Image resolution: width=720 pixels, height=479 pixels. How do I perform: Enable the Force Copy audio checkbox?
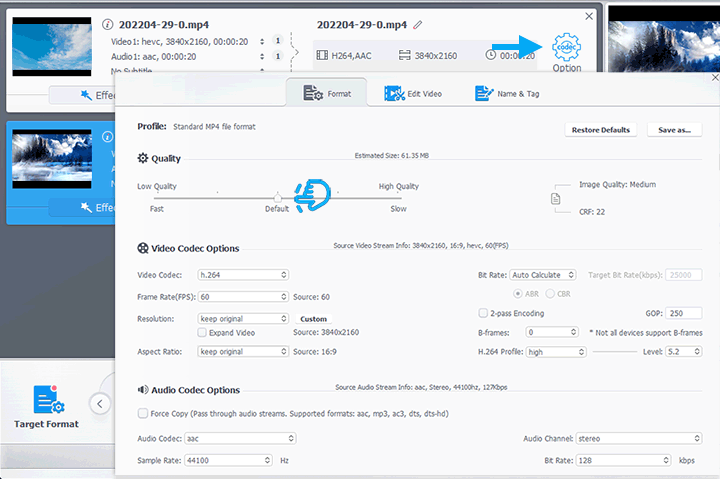point(143,413)
